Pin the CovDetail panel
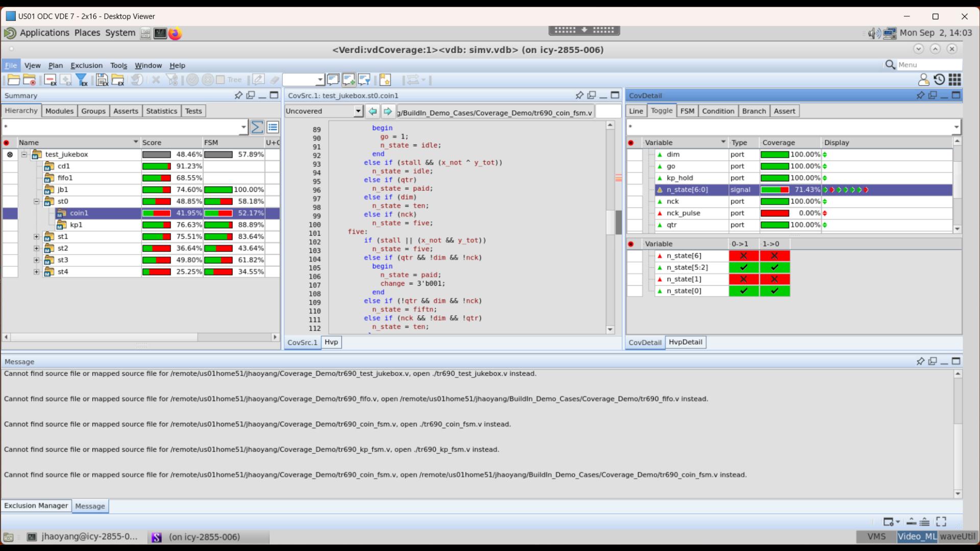Screen dimensions: 980x551 point(920,95)
